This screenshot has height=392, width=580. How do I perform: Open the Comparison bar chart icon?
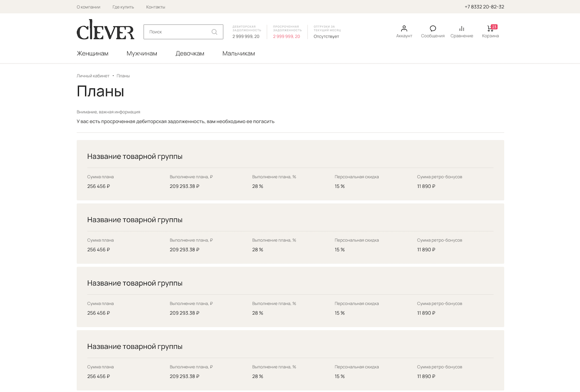pos(461,29)
